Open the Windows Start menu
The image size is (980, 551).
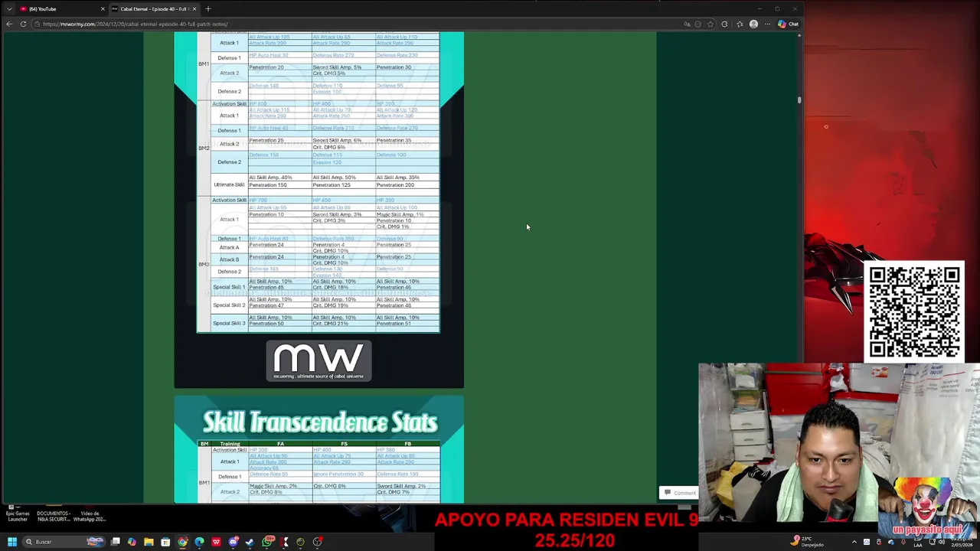(x=12, y=542)
